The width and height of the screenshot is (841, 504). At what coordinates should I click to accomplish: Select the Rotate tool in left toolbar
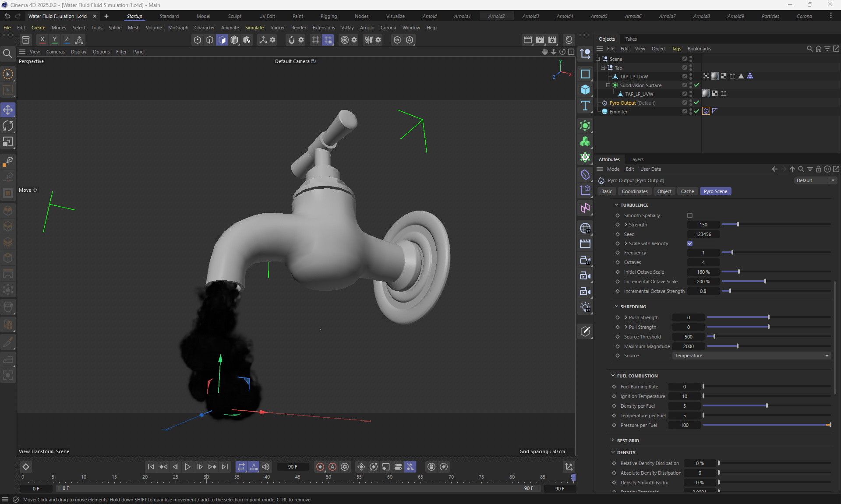tap(8, 126)
